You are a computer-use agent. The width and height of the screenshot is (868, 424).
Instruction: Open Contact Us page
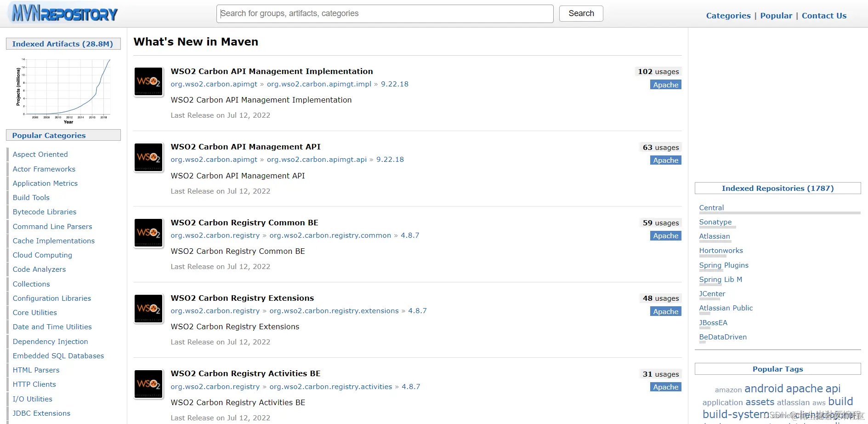click(x=824, y=16)
